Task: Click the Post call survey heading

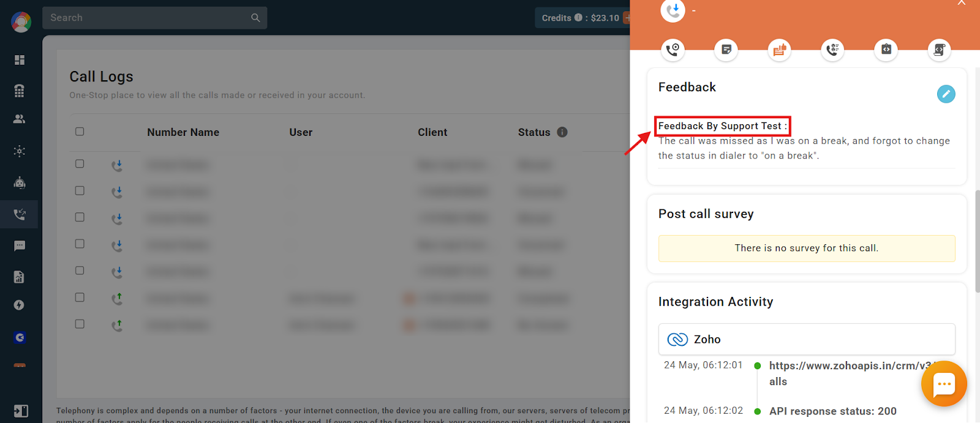Action: click(x=706, y=214)
